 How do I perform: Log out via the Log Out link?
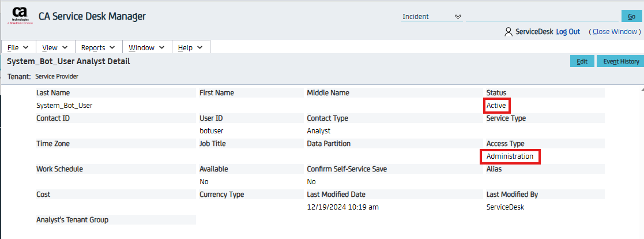coord(568,32)
